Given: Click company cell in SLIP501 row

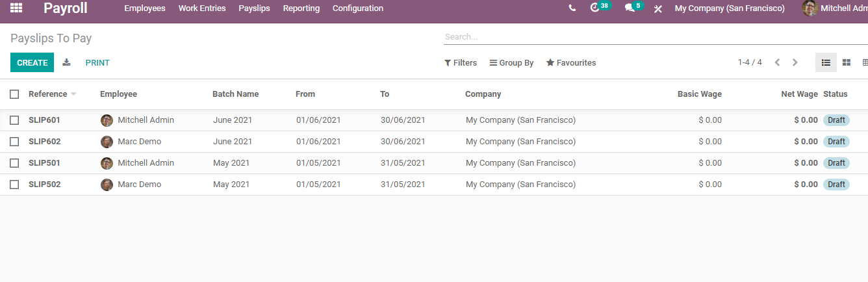Looking at the screenshot, I should [x=520, y=163].
